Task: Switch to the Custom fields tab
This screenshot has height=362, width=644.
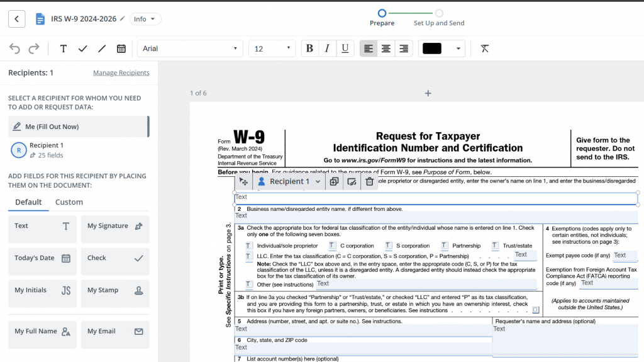Action: [x=69, y=202]
